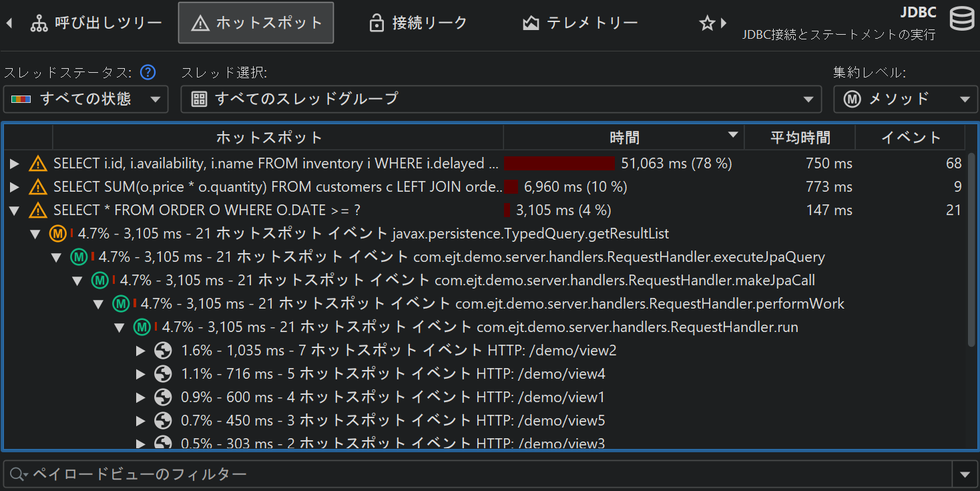
Task: Switch to the 接続リーク tab
Action: point(418,23)
